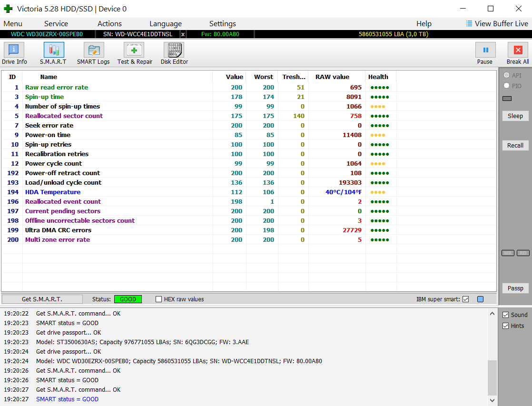Screen dimensions: 532x406
Task: Click the small gray indicator under PIO
Action: coord(507,99)
